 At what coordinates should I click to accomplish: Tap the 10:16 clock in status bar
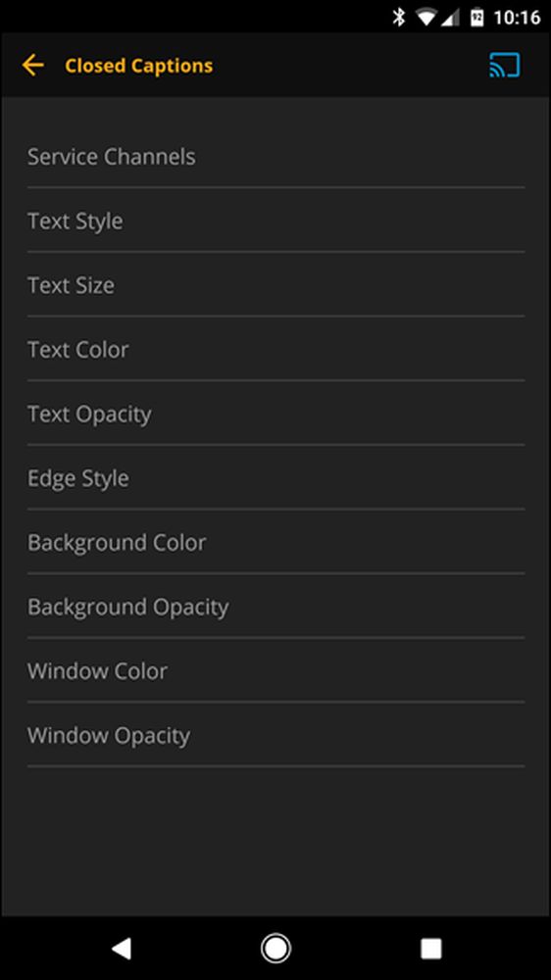[517, 18]
